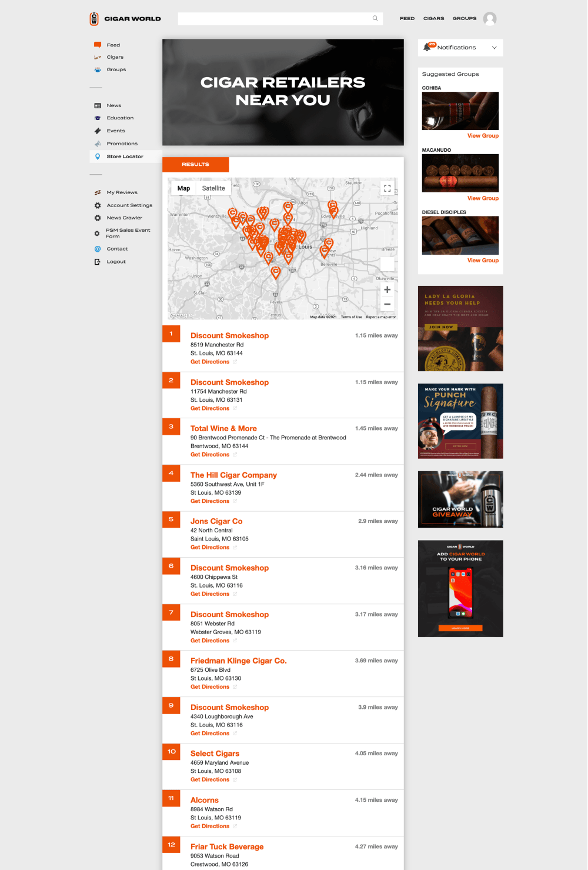Open Street View pegman control
The height and width of the screenshot is (870, 588).
[387, 264]
